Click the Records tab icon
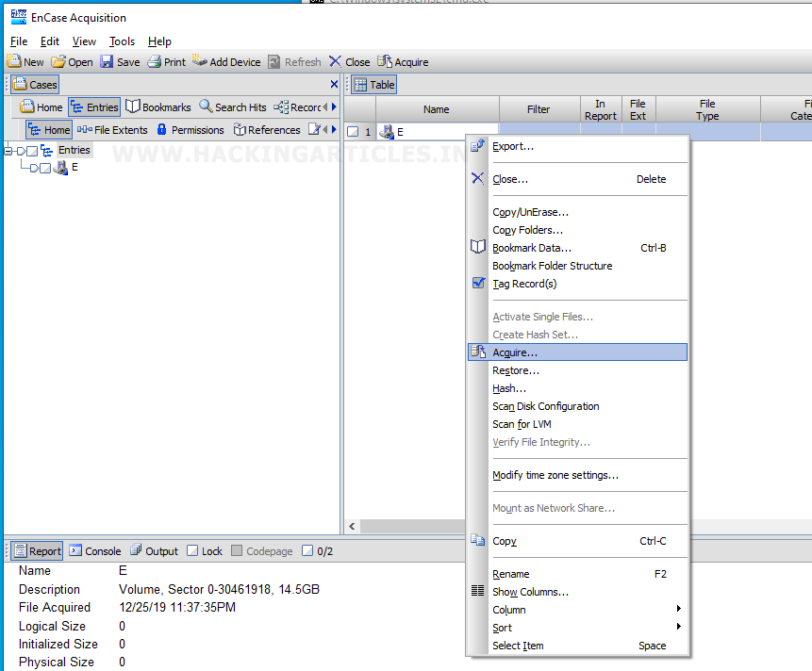The image size is (812, 671). tap(281, 107)
